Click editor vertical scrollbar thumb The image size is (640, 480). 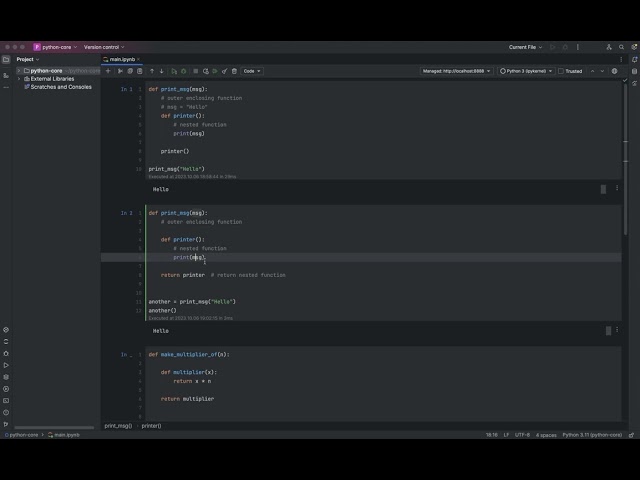pyautogui.click(x=625, y=159)
